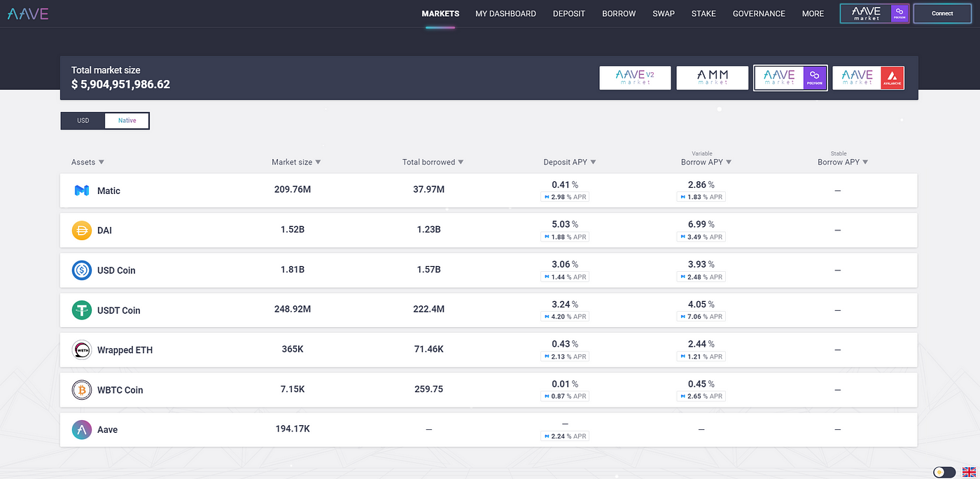This screenshot has height=479, width=980.
Task: Open the Wrapped ETH asset row
Action: point(489,350)
